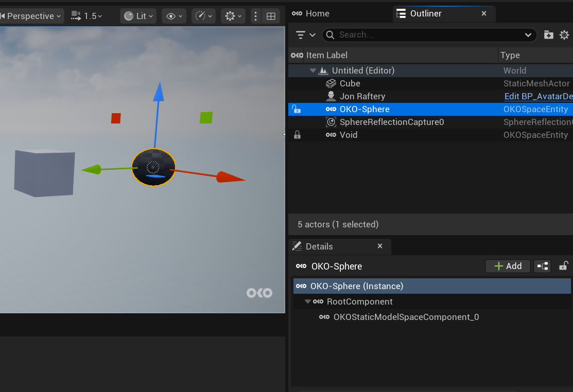Open the viewport three-dot options menu
Screen dimensions: 573x392
pos(255,16)
